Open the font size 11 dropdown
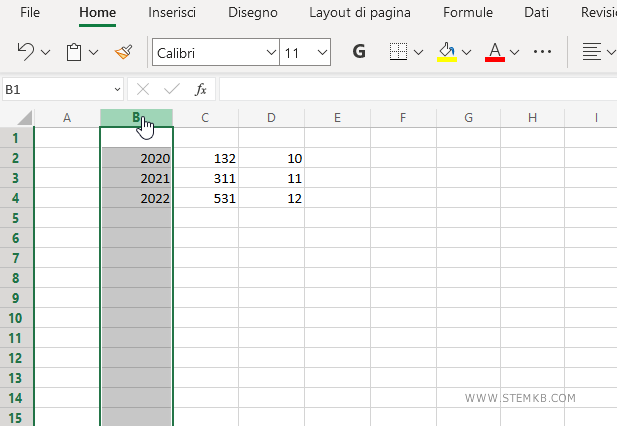 point(321,52)
